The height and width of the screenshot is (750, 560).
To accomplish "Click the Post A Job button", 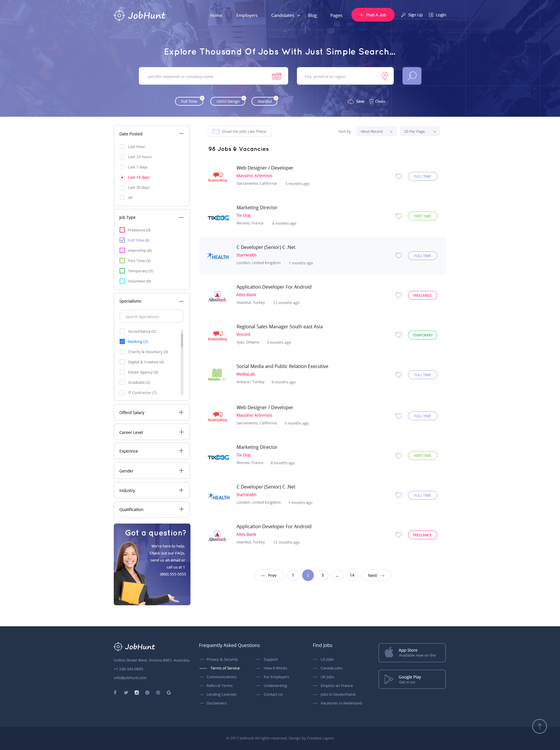I will point(373,15).
